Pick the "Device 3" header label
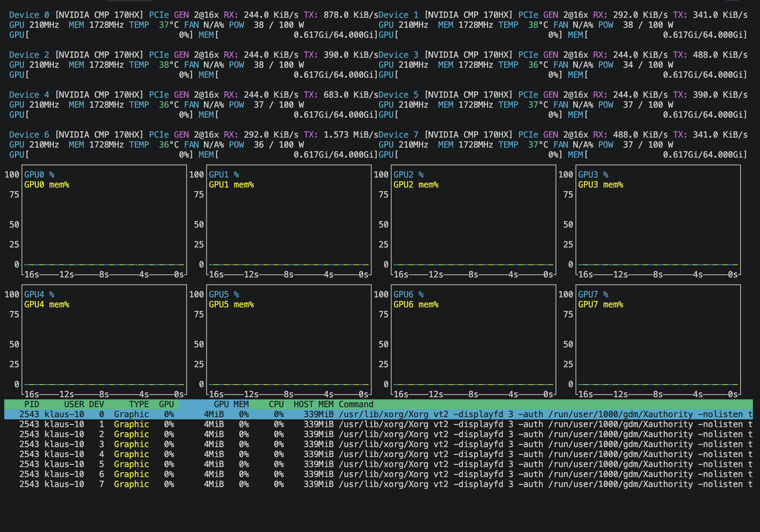The height and width of the screenshot is (532, 760). (x=399, y=55)
